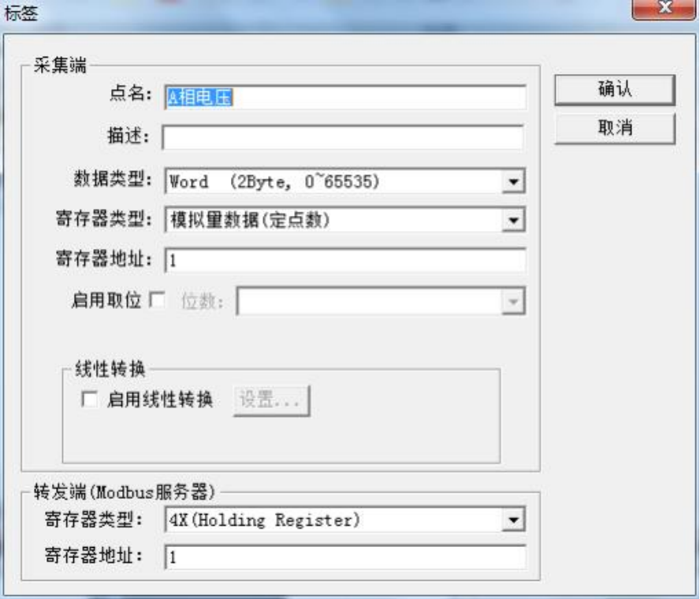Screen dimensions: 700x599
Task: Click the 标签 dialog title bar
Action: pyautogui.click(x=312, y=13)
